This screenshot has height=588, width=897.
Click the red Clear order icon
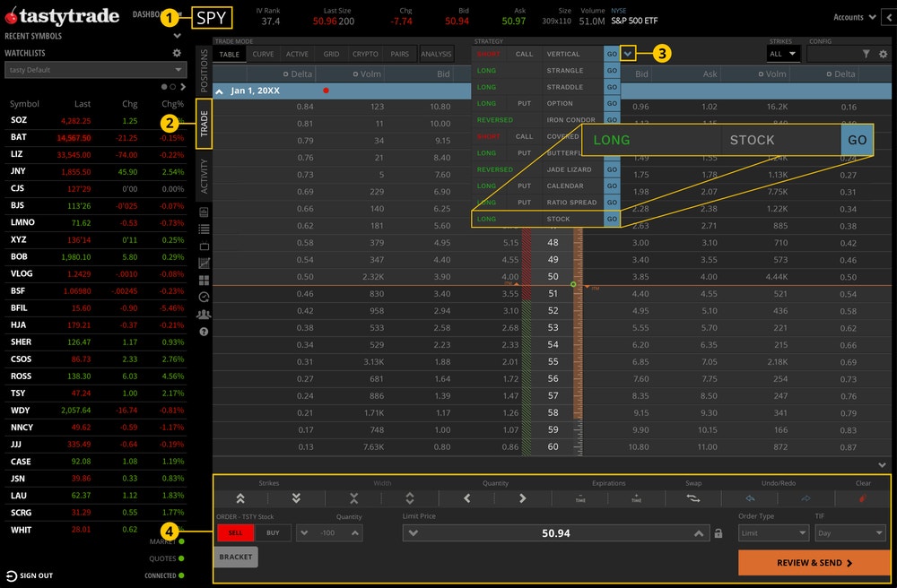point(863,498)
